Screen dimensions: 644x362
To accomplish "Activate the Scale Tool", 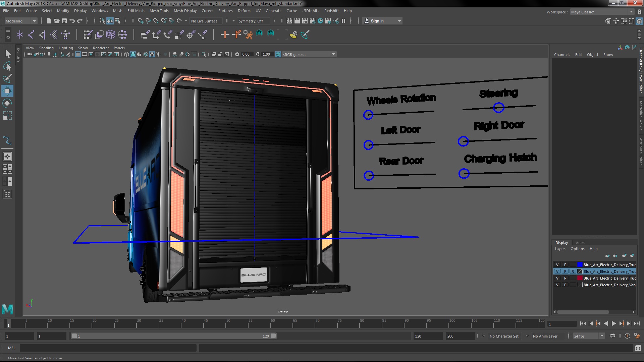I will point(7,116).
